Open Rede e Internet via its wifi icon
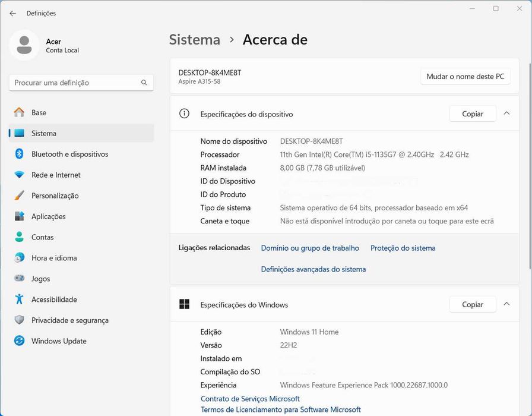Image resolution: width=532 pixels, height=416 pixels. point(19,175)
